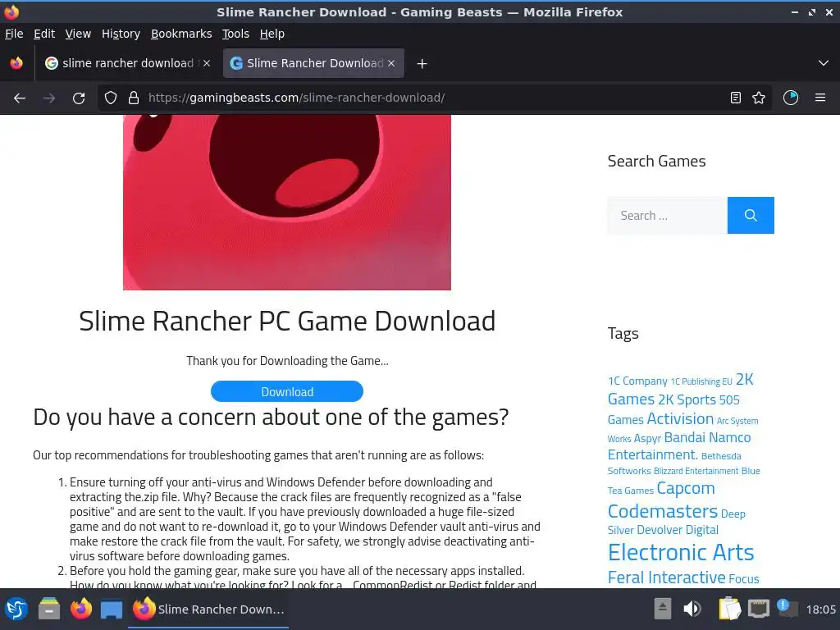Image resolution: width=840 pixels, height=630 pixels.
Task: Click the site security padlock icon
Action: point(134,98)
